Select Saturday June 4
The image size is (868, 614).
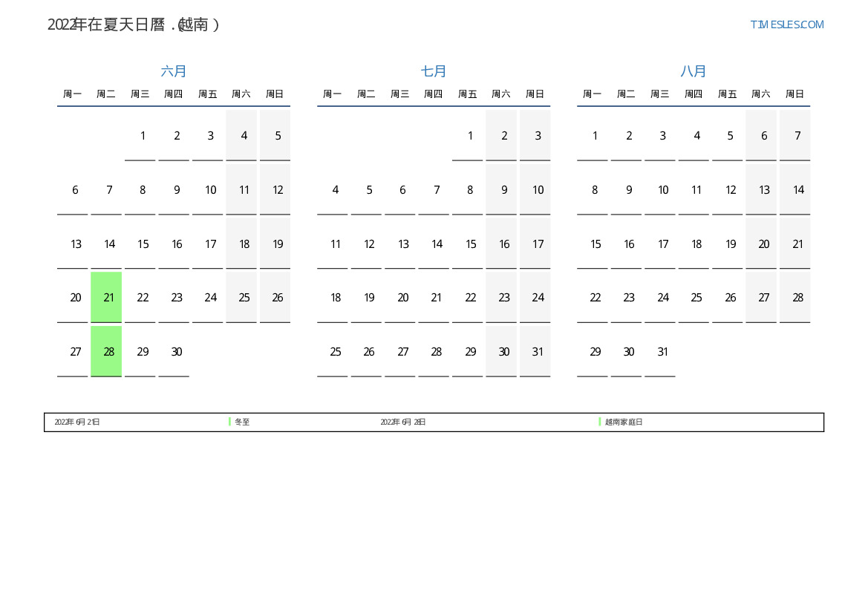[241, 136]
